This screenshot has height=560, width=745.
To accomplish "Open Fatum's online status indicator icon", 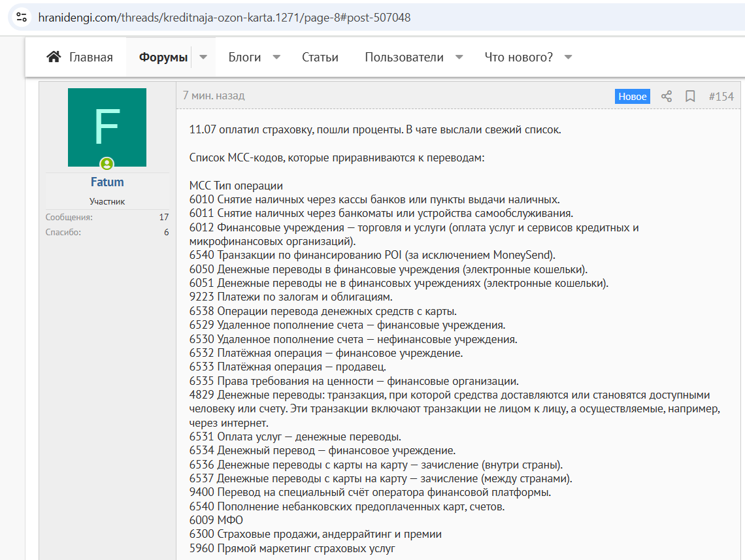I will [x=107, y=164].
